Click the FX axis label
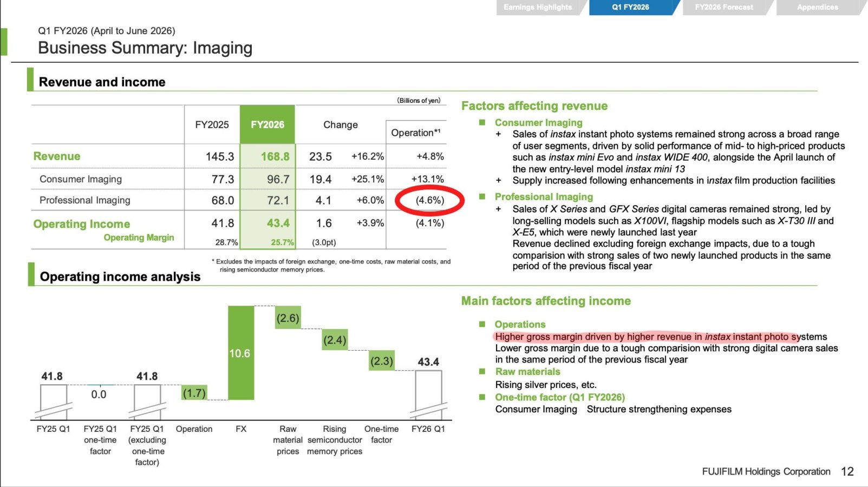The image size is (868, 487). coord(241,429)
